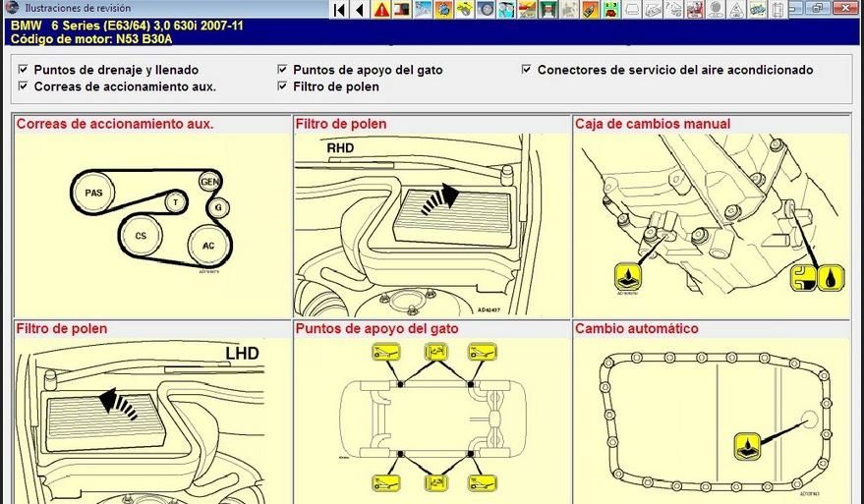This screenshot has height=504, width=864.
Task: Toggle Correas de accionamiento aux. checkbox
Action: [24, 85]
